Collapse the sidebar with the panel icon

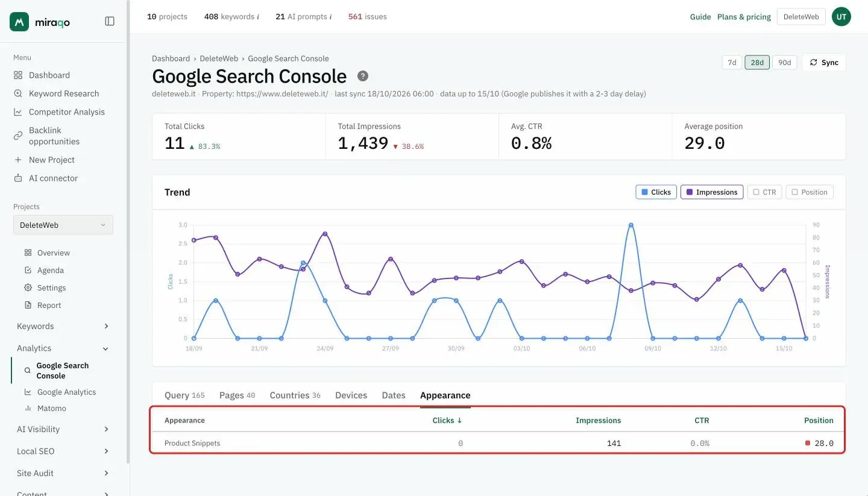pyautogui.click(x=110, y=21)
